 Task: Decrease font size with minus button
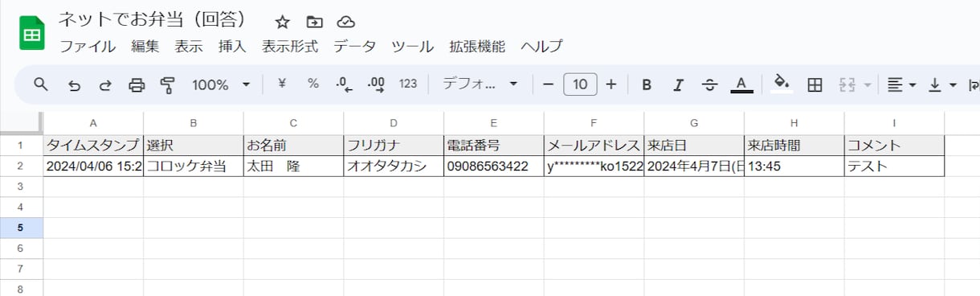(549, 84)
